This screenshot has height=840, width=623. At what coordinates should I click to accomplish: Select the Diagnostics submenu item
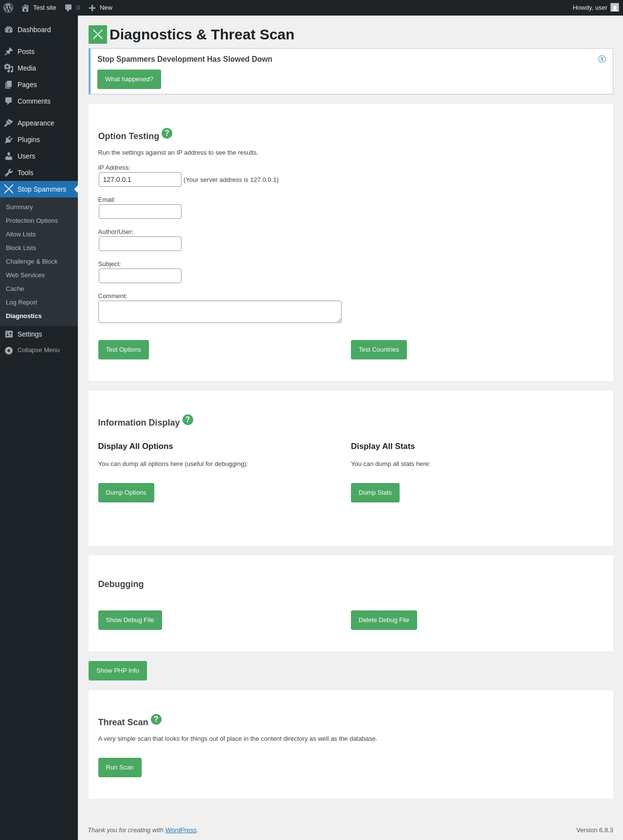pos(24,316)
